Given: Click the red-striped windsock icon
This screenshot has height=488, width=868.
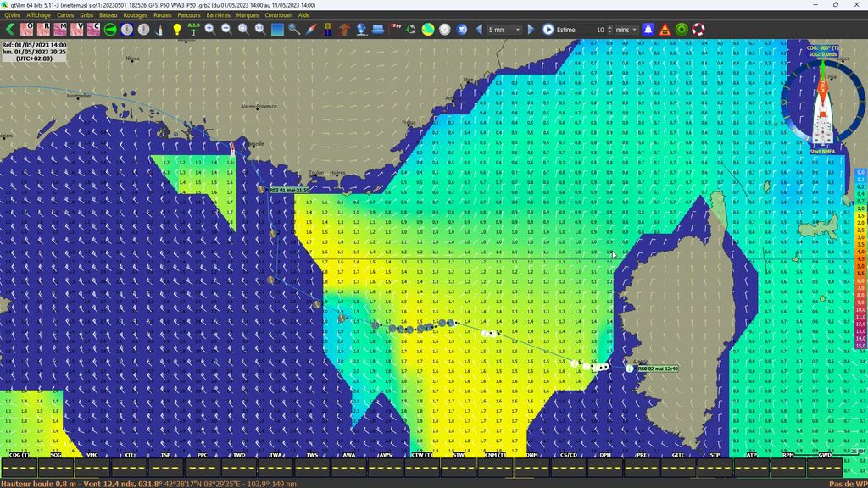Looking at the screenshot, I should pos(395,28).
